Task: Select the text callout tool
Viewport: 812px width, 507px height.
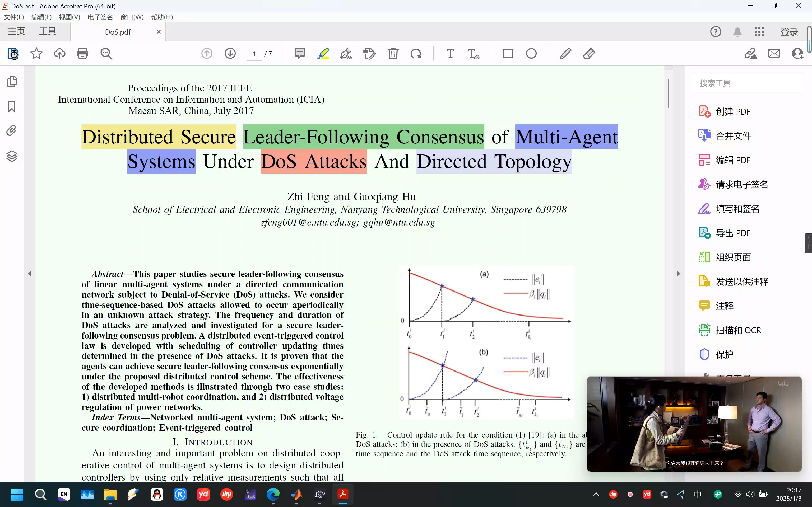Action: click(x=474, y=54)
